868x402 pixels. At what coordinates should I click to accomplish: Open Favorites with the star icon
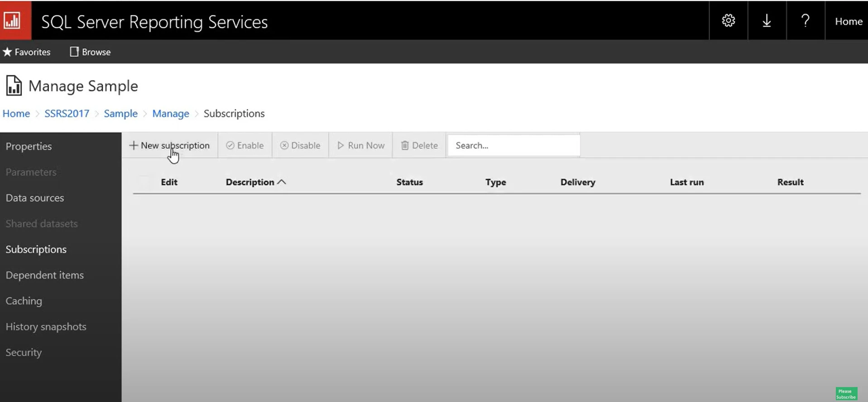8,52
